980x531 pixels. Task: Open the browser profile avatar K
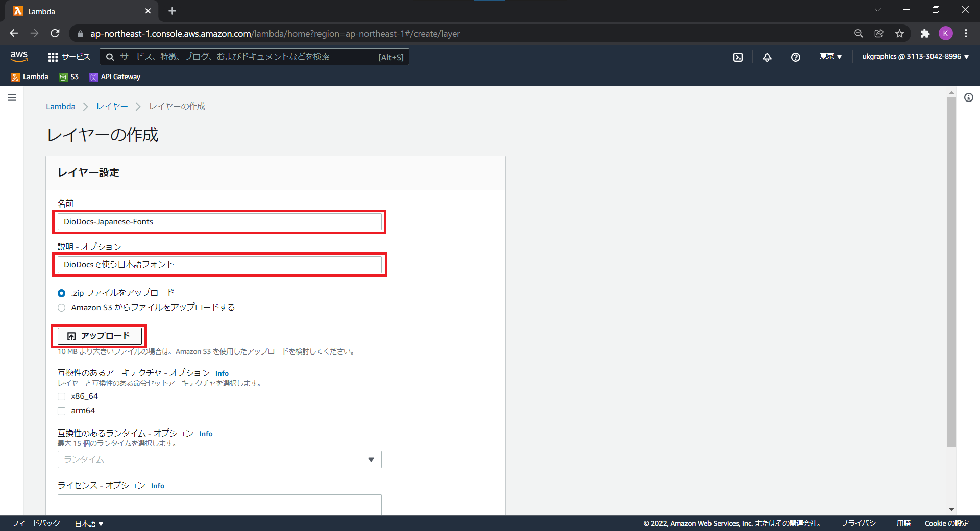tap(945, 34)
